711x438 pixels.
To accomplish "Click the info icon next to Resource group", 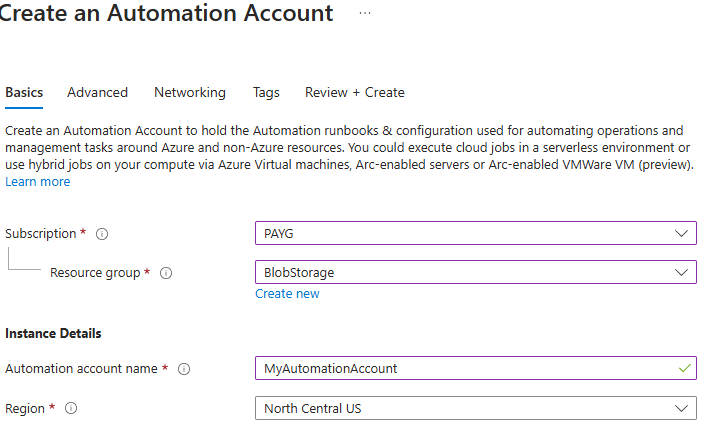I will point(166,273).
